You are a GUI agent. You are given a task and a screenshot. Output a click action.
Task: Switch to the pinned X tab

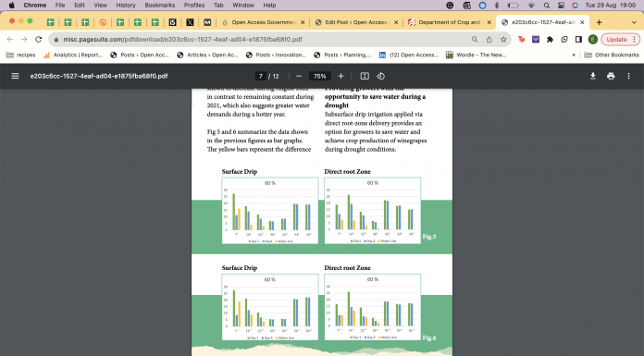click(190, 22)
